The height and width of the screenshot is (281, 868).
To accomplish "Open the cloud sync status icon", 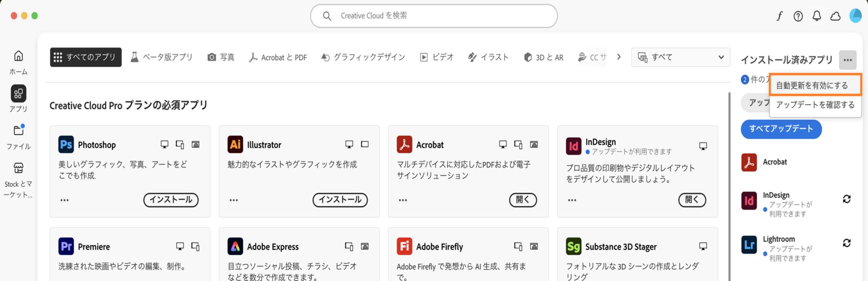I will coord(835,16).
